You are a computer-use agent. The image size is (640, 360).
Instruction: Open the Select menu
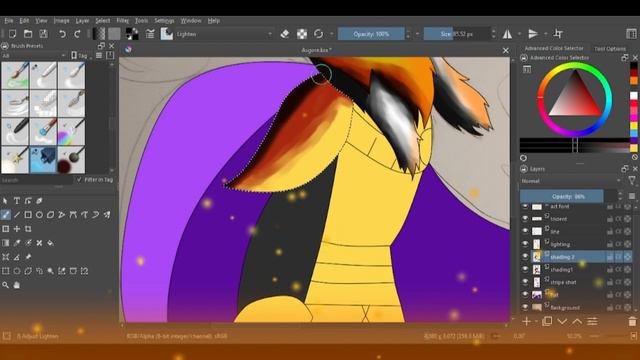[x=102, y=20]
